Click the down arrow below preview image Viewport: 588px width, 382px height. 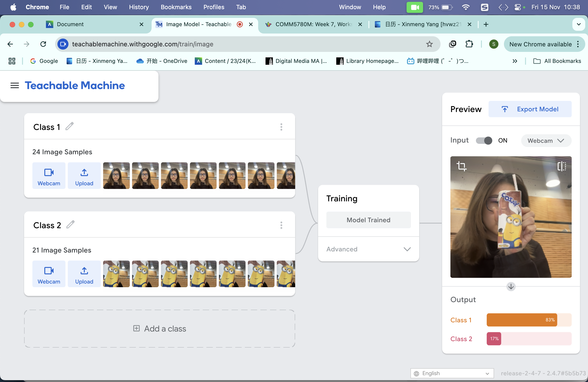click(x=511, y=287)
